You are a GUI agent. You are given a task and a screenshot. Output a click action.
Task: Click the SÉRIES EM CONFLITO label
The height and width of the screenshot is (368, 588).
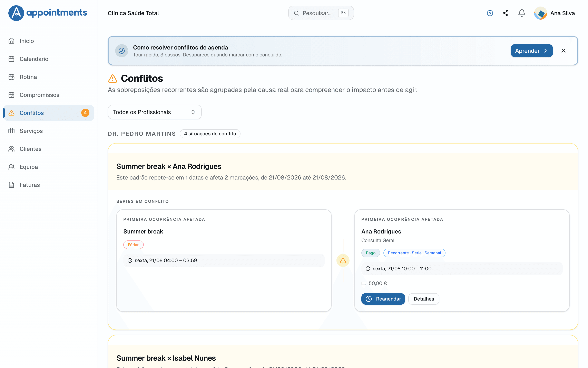tap(142, 202)
